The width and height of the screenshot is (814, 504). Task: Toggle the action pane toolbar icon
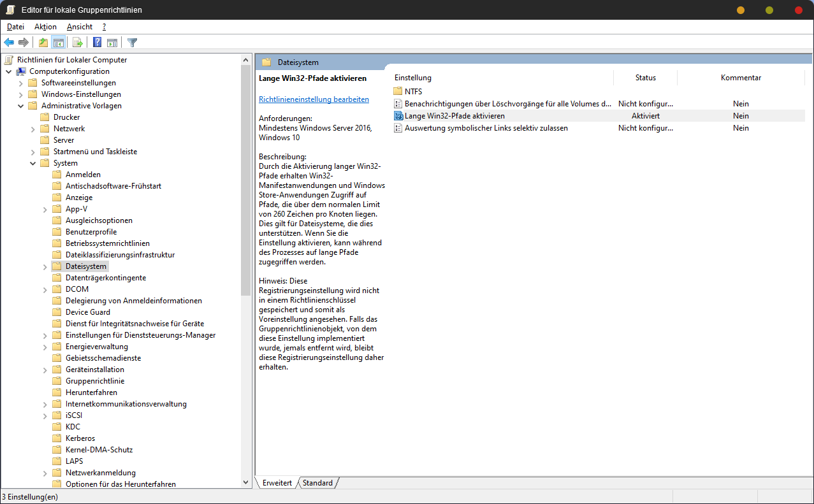point(112,43)
